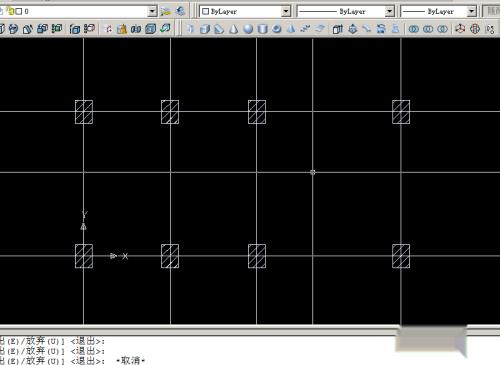500x365 pixels.
Task: Open the ByLayer color dropdown
Action: pyautogui.click(x=286, y=11)
